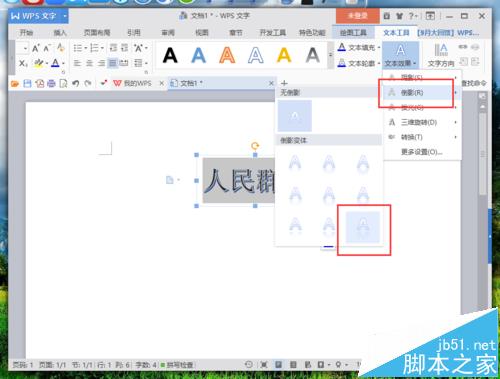Apply distributed alignment
500x379 pixels.
point(124,63)
